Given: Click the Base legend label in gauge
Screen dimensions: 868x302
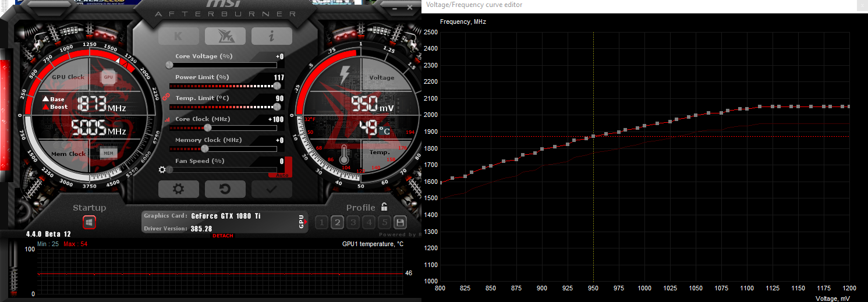Looking at the screenshot, I should (x=57, y=100).
